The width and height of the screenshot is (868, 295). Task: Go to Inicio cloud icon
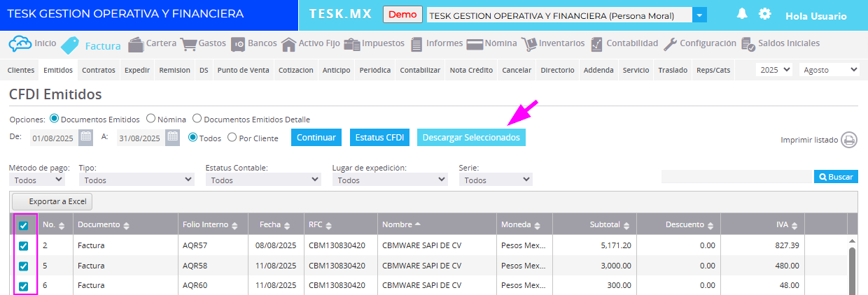coord(20,44)
